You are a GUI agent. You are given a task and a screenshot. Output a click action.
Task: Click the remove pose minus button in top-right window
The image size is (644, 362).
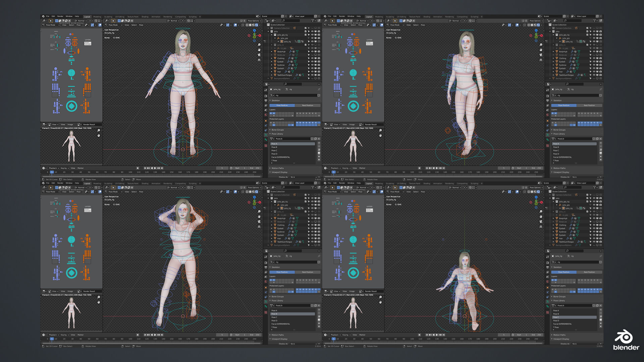tap(601, 146)
